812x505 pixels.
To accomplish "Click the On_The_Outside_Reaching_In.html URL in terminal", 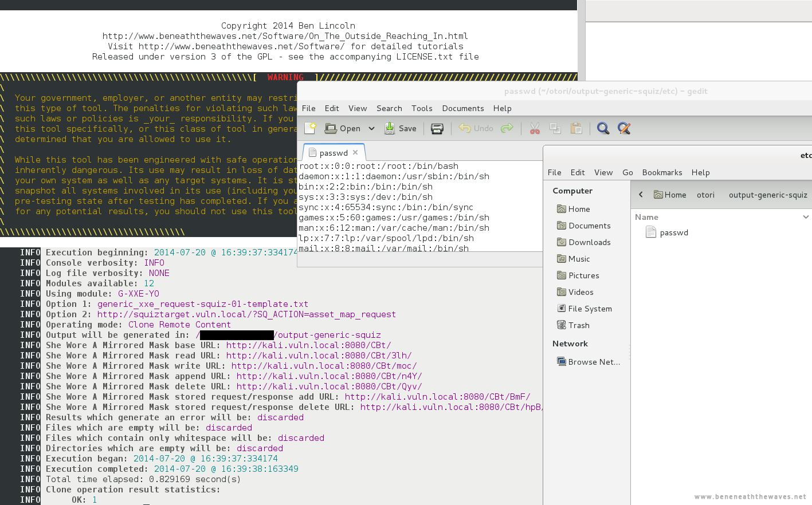I will pyautogui.click(x=285, y=36).
